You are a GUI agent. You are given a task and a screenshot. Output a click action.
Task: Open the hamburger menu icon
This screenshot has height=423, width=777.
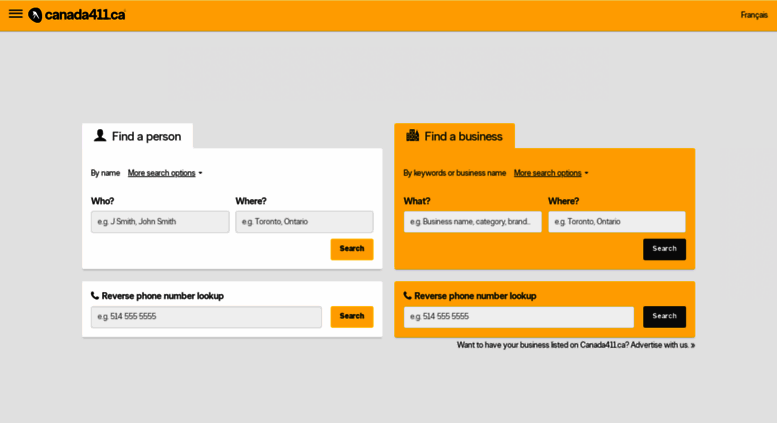coord(15,14)
